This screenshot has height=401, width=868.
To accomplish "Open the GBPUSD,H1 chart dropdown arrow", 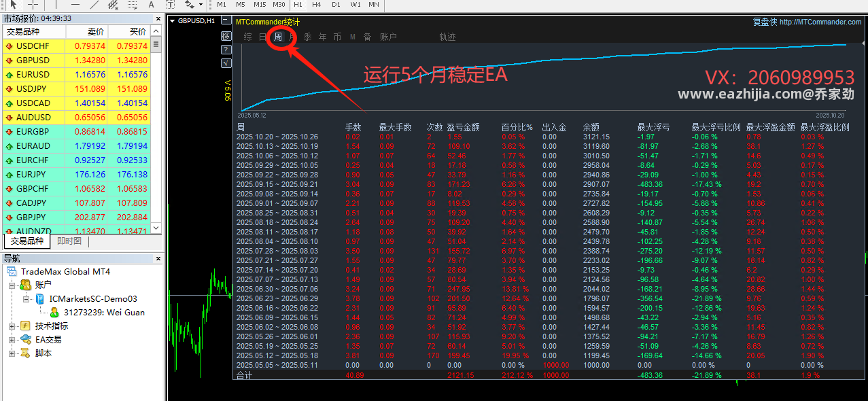I will tap(173, 21).
